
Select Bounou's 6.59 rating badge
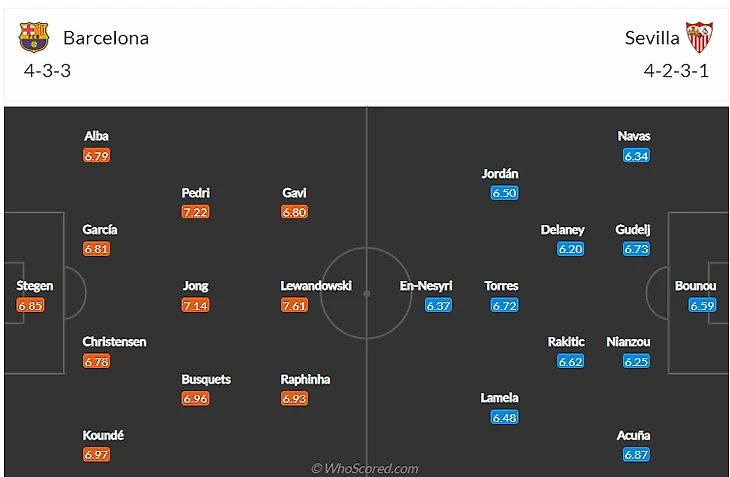[702, 305]
